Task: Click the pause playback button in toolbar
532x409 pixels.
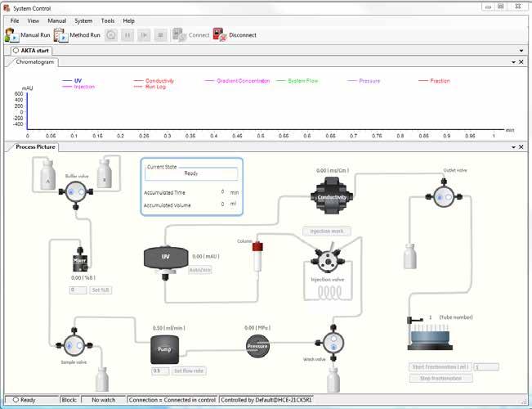Action: (x=127, y=35)
